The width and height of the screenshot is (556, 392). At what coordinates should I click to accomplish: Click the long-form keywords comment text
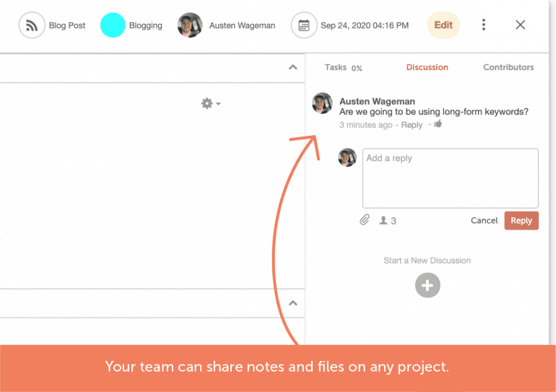click(x=434, y=112)
